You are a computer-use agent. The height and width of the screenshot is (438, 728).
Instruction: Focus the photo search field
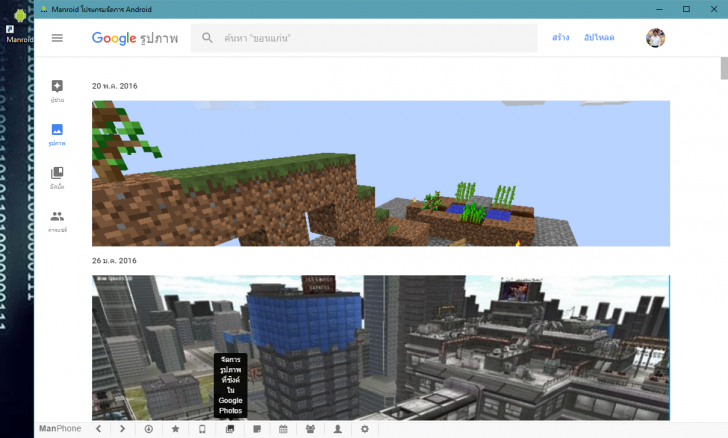(x=364, y=38)
